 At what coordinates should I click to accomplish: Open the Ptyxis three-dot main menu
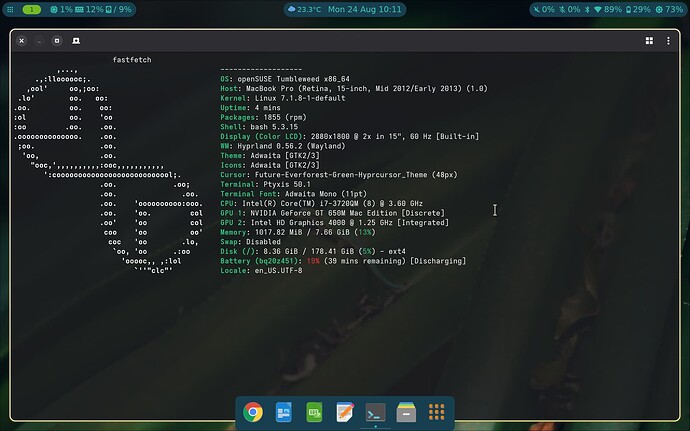click(x=668, y=41)
